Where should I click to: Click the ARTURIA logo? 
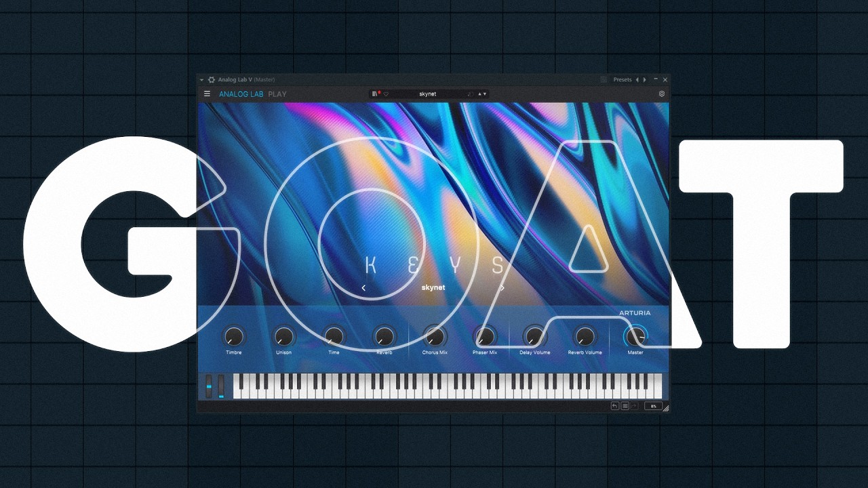635,313
